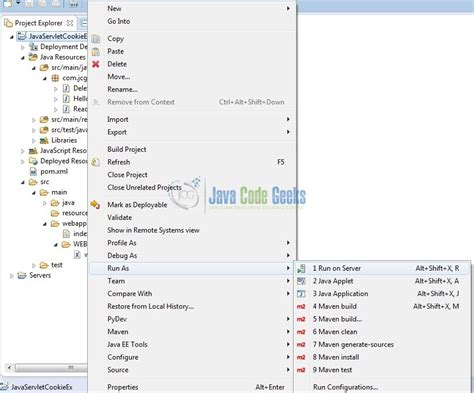Click the pom.xml file icon

click(33, 171)
